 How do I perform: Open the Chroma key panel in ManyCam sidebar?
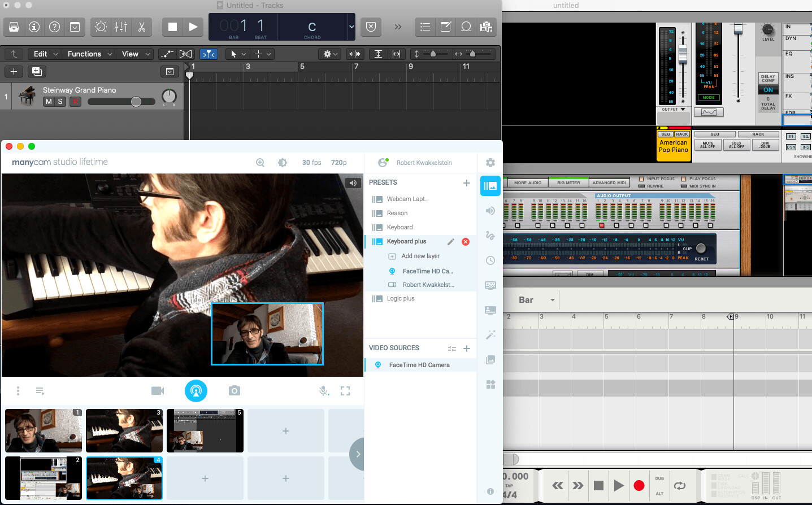[x=490, y=285]
